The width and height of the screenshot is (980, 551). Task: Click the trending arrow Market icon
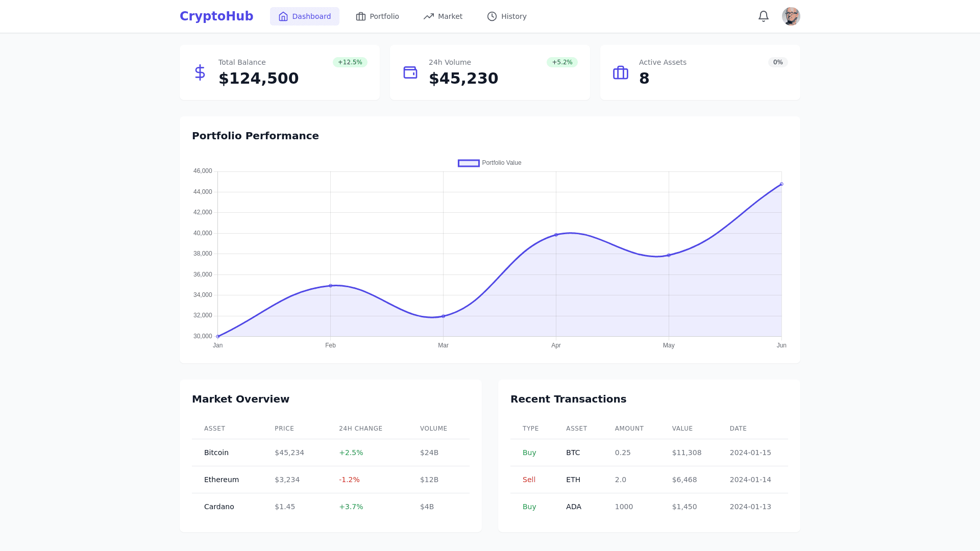[429, 16]
